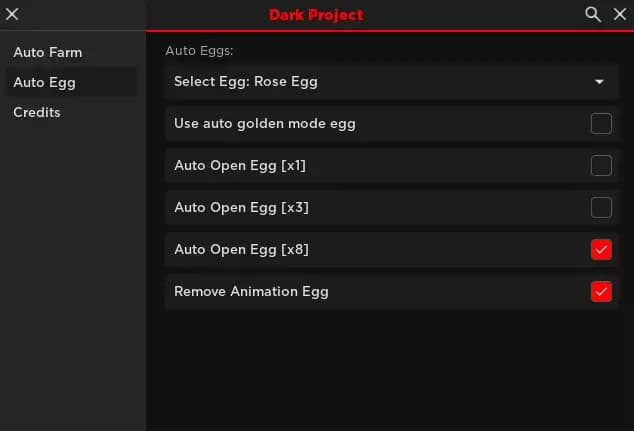Select the Auto Egg tab

click(x=44, y=82)
